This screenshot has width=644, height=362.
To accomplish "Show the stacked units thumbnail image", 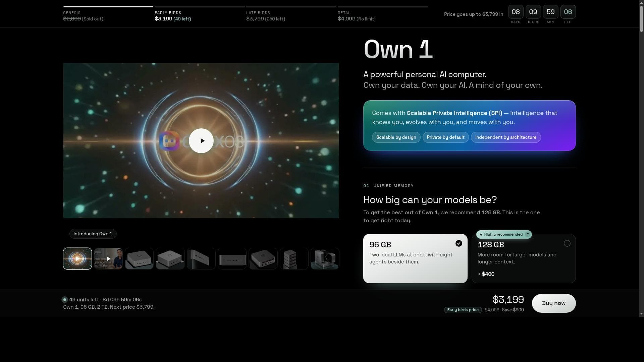I will [294, 258].
